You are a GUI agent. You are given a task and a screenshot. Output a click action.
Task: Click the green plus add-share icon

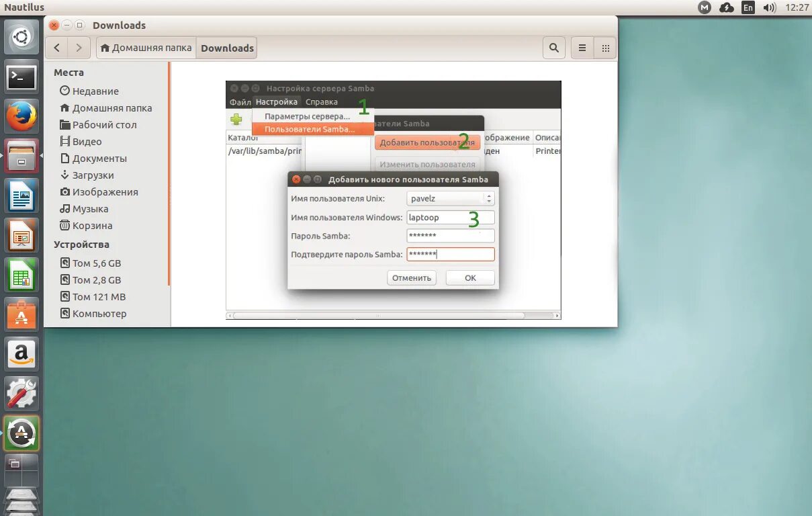(x=236, y=120)
